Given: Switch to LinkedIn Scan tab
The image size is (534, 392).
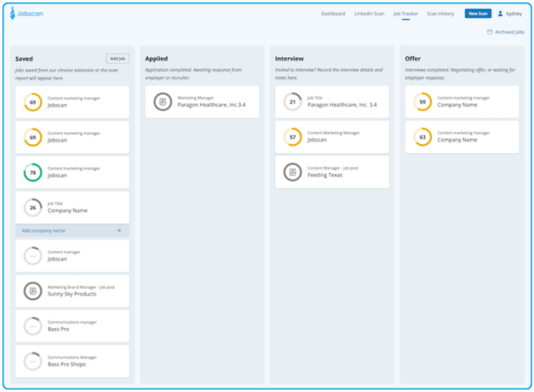Looking at the screenshot, I should click(x=369, y=14).
